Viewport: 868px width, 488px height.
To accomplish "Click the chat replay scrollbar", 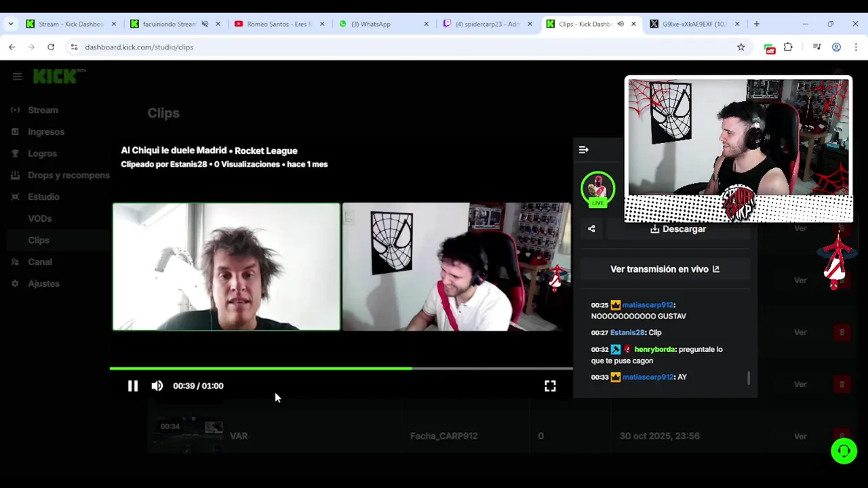I will [x=749, y=378].
